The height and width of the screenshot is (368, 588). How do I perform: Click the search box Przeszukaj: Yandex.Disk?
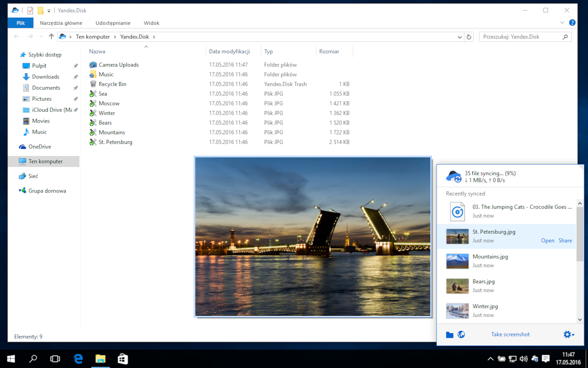click(x=524, y=36)
